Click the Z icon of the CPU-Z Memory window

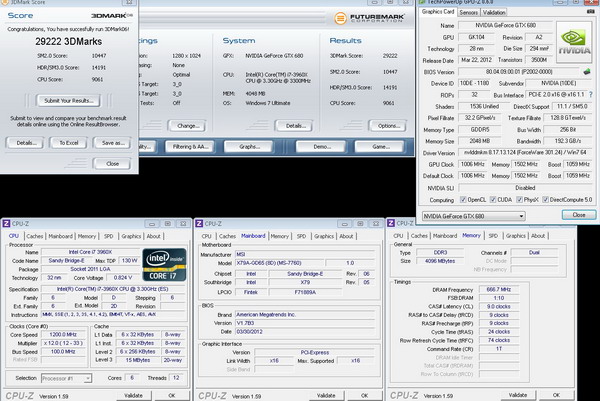point(391,223)
